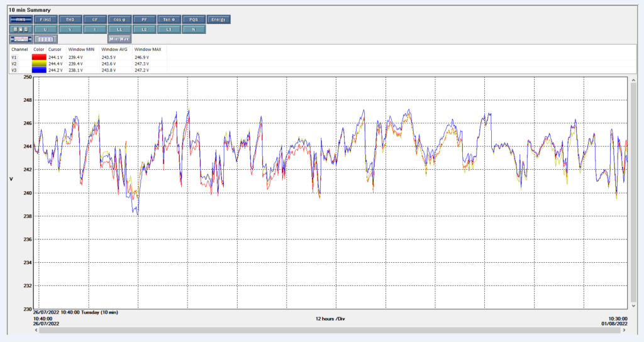This screenshot has height=342, width=644.
Task: Show the Tan Φ measurement
Action: pyautogui.click(x=169, y=19)
